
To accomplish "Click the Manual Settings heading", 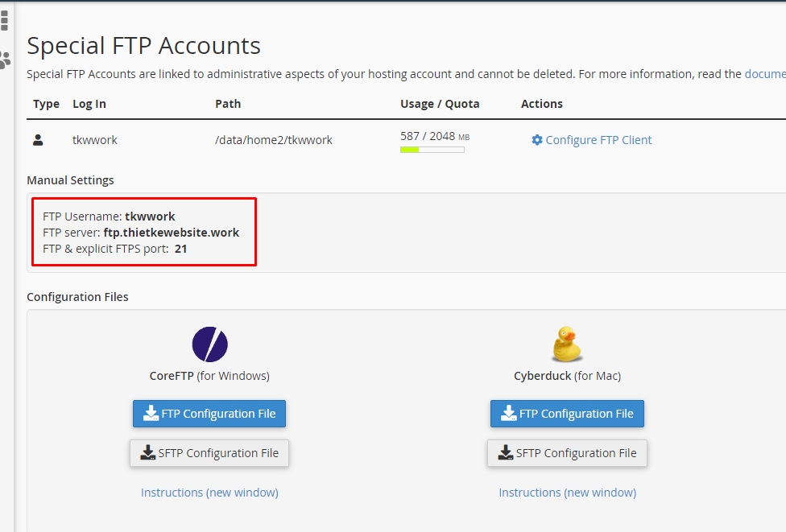I will coord(70,180).
